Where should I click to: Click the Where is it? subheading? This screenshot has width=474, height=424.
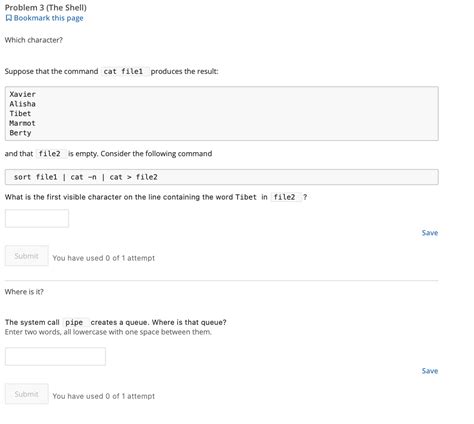point(24,292)
